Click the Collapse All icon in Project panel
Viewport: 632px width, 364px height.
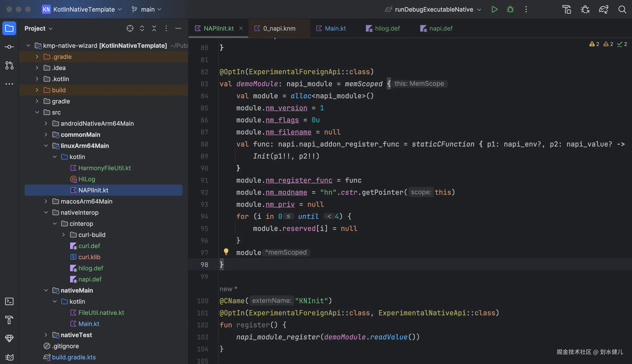154,29
